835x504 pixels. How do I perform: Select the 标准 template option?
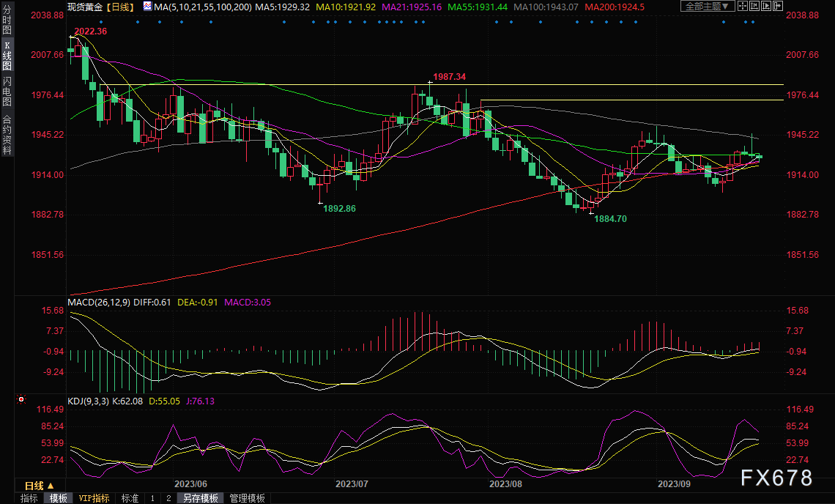coord(130,498)
